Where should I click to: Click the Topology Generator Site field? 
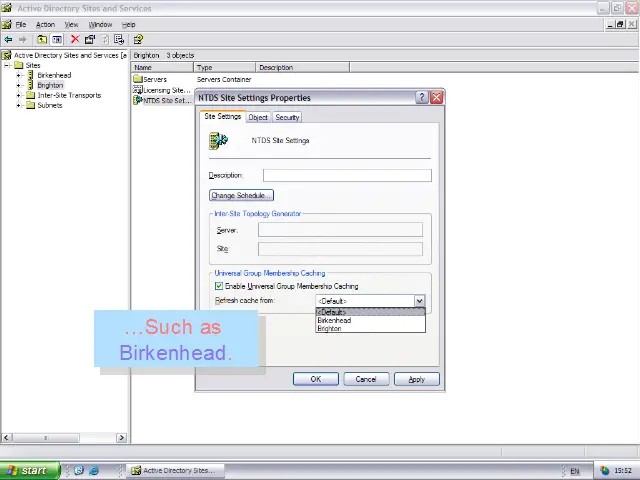(x=340, y=249)
